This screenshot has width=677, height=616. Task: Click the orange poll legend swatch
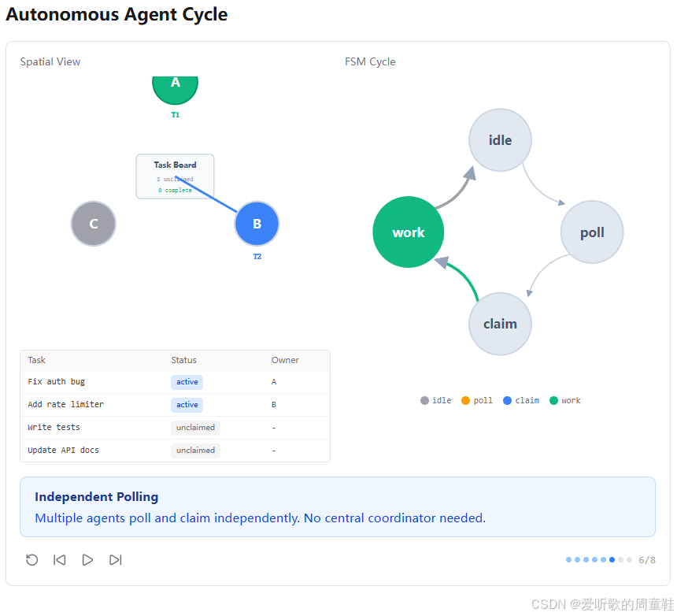465,400
